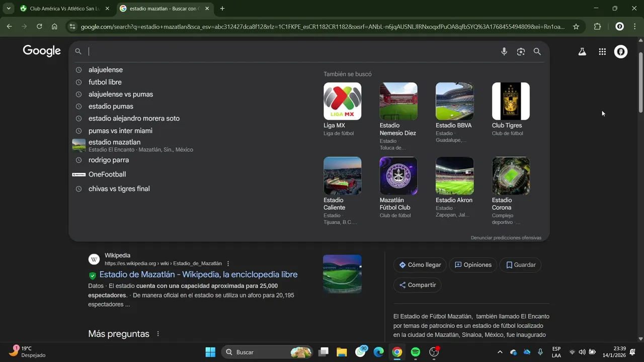This screenshot has width=644, height=362.
Task: Open Club Tigres related card
Action: coord(511,109)
